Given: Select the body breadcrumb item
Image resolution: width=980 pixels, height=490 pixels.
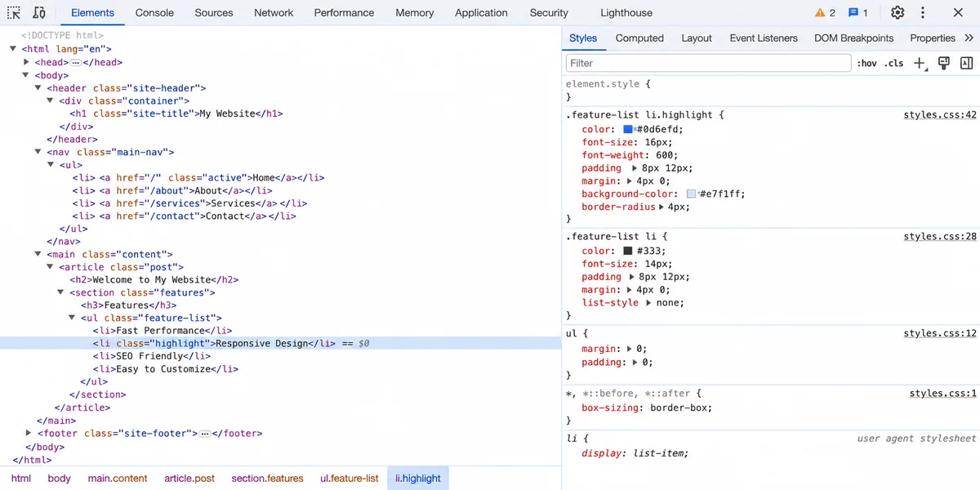Looking at the screenshot, I should coord(59,479).
